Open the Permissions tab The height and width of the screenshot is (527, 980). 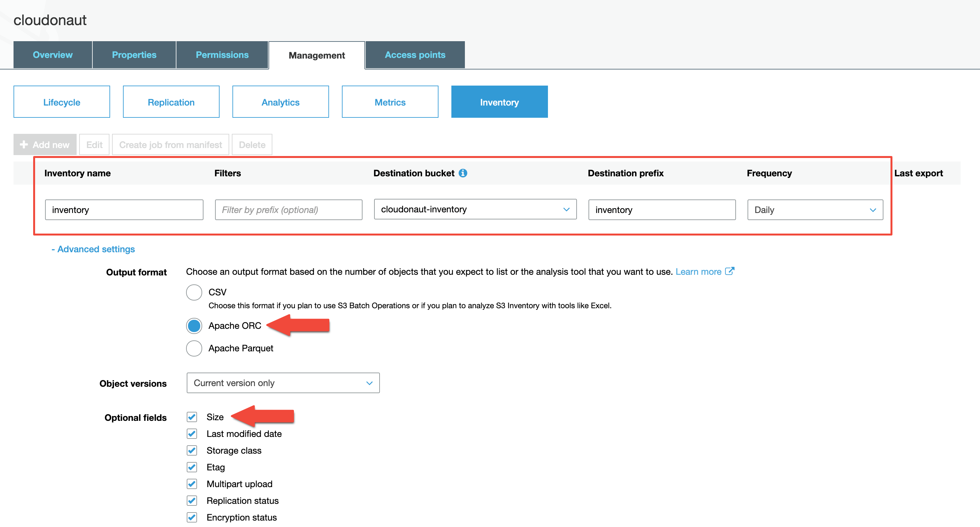pyautogui.click(x=222, y=55)
